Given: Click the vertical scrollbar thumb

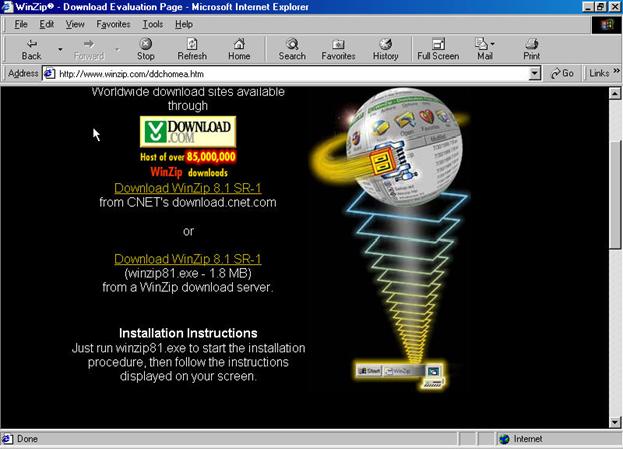Looking at the screenshot, I should click(615, 195).
